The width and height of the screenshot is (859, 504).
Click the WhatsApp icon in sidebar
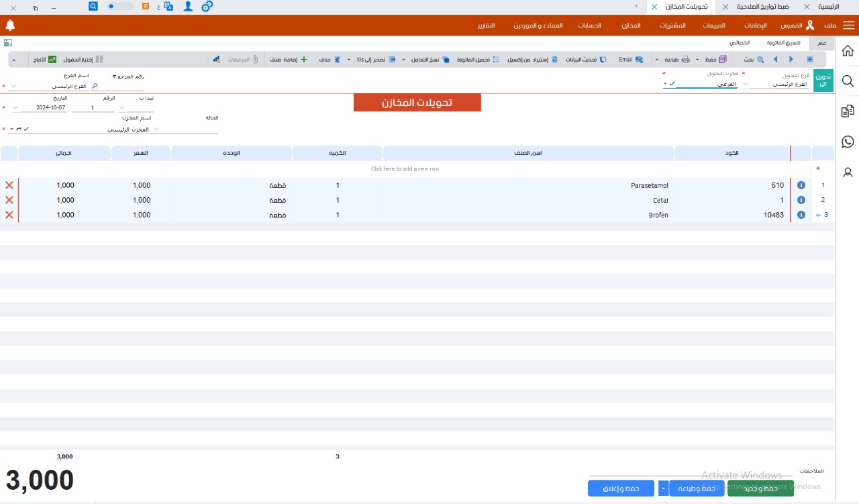coord(848,142)
